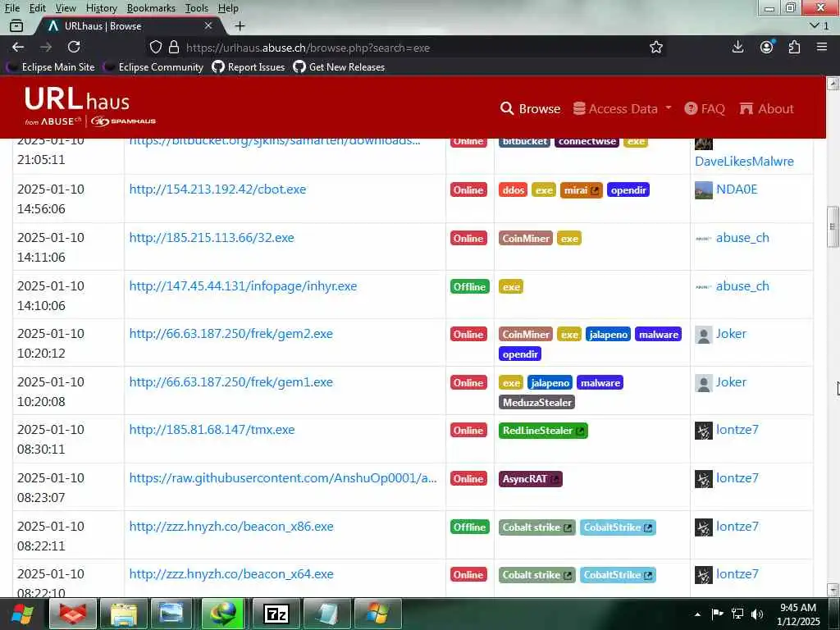
Task: Open 7-Zip from the taskbar
Action: coord(276,614)
